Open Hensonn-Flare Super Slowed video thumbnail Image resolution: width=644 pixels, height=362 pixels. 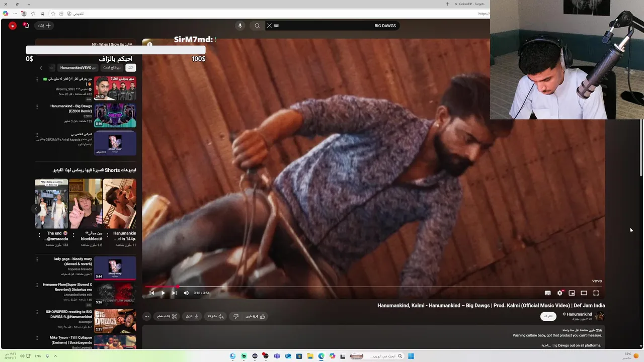(115, 294)
